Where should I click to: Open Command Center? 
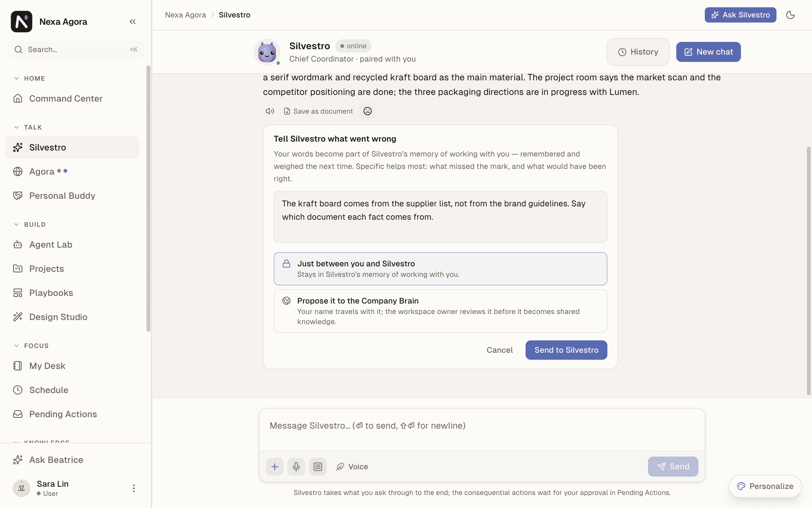pyautogui.click(x=72, y=98)
